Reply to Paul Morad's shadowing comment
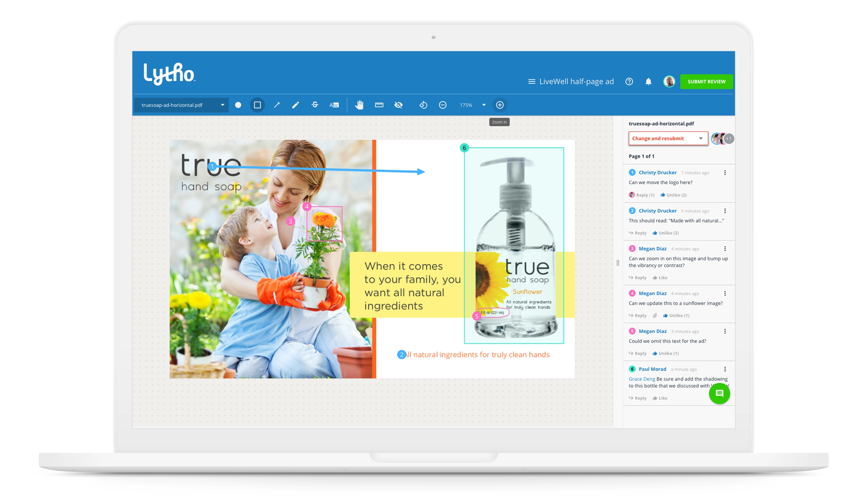 click(638, 398)
